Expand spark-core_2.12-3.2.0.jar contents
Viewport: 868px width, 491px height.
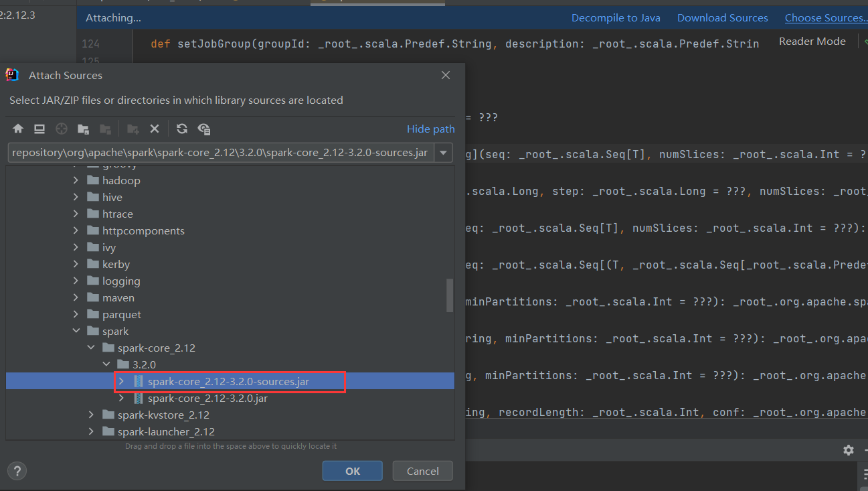[121, 398]
